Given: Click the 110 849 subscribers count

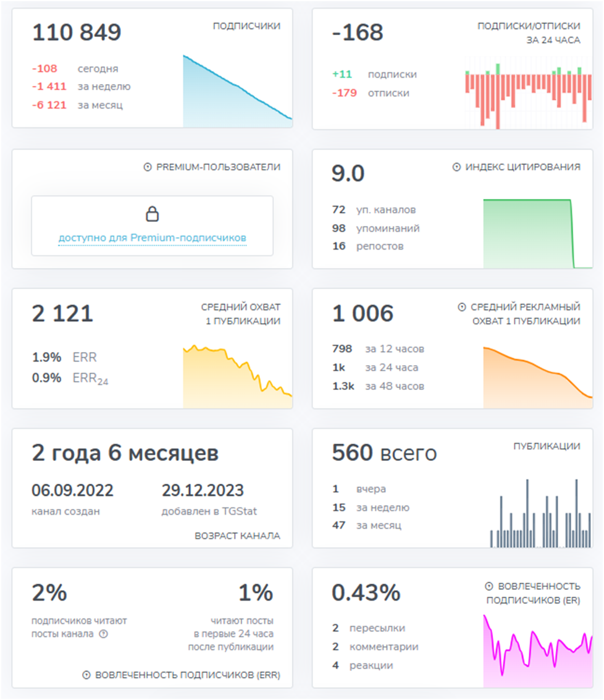Looking at the screenshot, I should 77,33.
